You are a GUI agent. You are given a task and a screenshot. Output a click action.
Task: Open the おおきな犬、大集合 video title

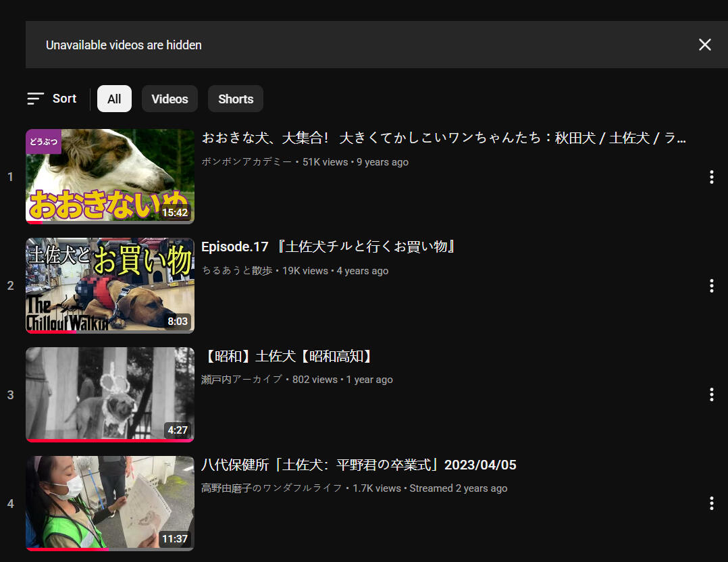(x=444, y=138)
